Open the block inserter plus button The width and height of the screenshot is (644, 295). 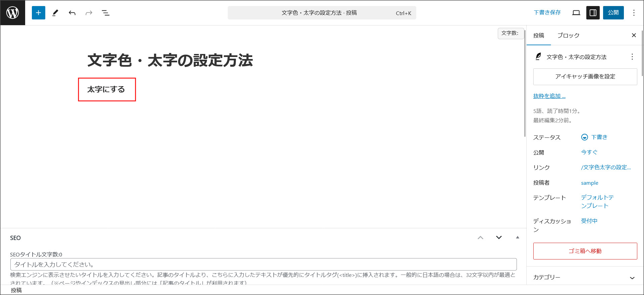(39, 13)
